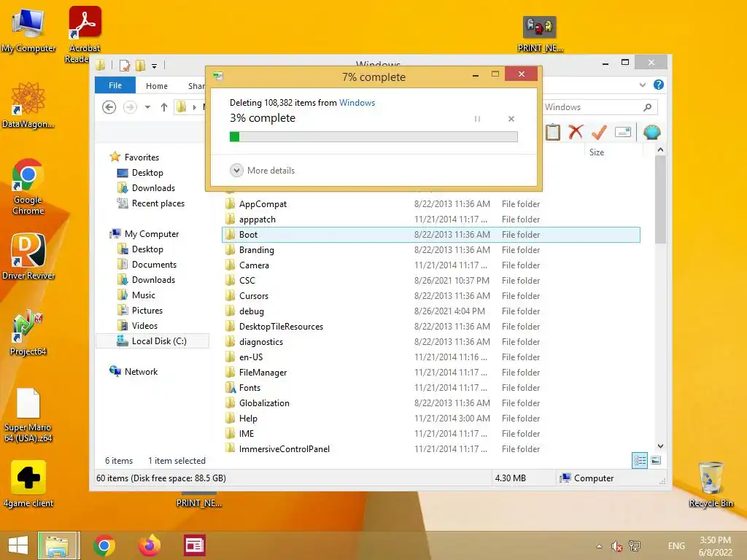Click the scroll up arrow in file list

(x=660, y=149)
